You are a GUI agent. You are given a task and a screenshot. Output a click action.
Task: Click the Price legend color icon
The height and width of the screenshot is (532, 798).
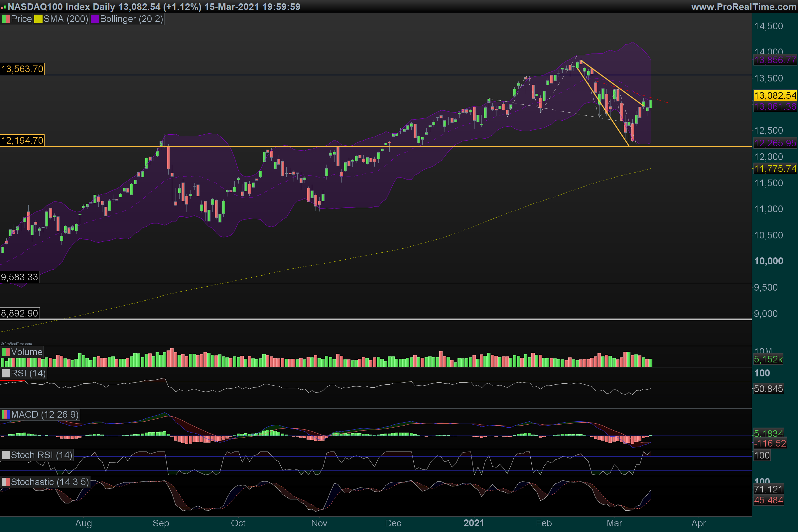click(5, 19)
